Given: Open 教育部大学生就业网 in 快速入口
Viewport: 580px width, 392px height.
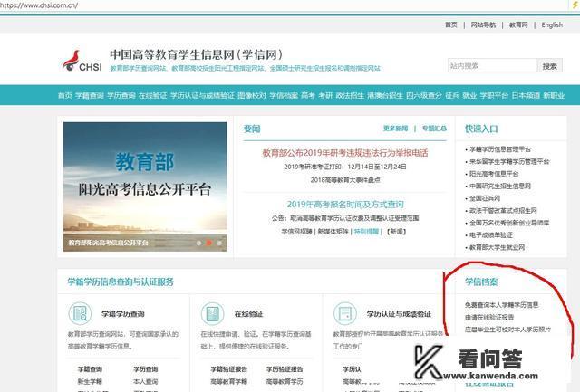Looking at the screenshot, I should (497, 247).
